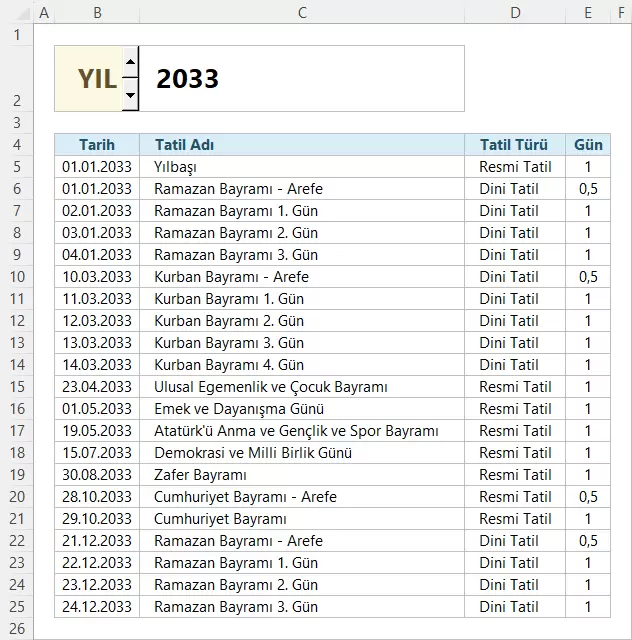Viewport: 632px width, 640px height.
Task: Select the Yılbaşı holiday name cell
Action: [x=302, y=167]
